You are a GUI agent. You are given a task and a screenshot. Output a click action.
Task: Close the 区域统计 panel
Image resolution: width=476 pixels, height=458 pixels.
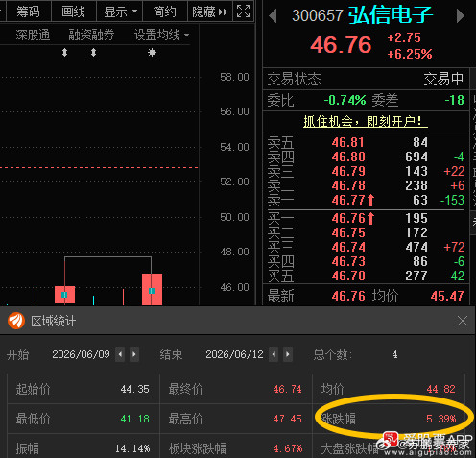tap(463, 321)
